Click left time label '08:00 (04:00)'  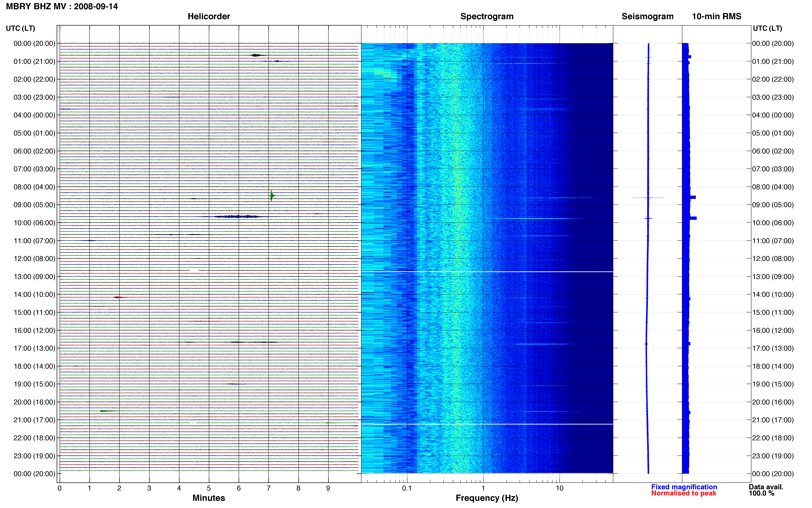pos(34,187)
